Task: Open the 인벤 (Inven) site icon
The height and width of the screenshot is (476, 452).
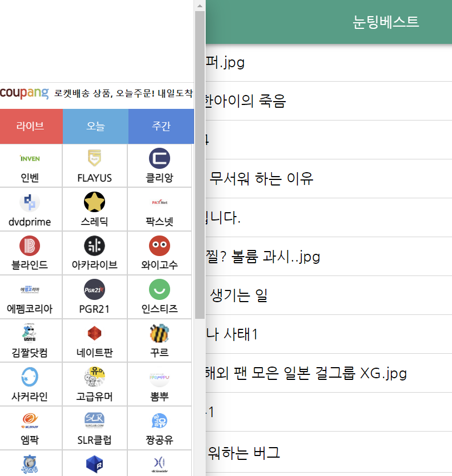Action: click(x=30, y=158)
